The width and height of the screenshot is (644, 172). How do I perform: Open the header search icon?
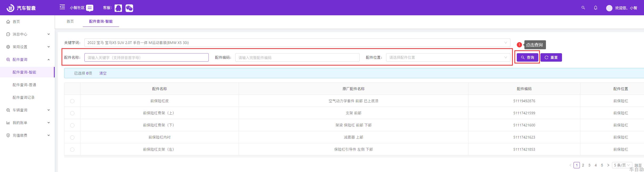click(x=583, y=8)
